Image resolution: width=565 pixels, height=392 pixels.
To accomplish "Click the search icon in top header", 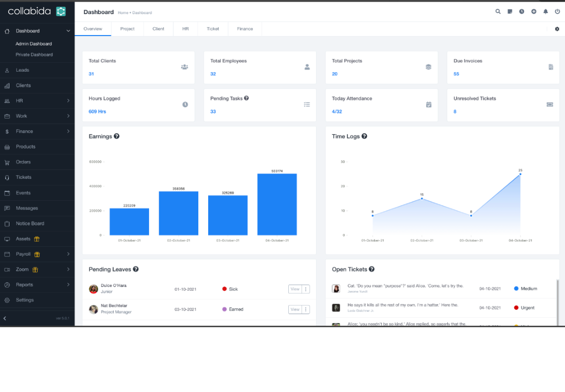I will click(x=498, y=11).
